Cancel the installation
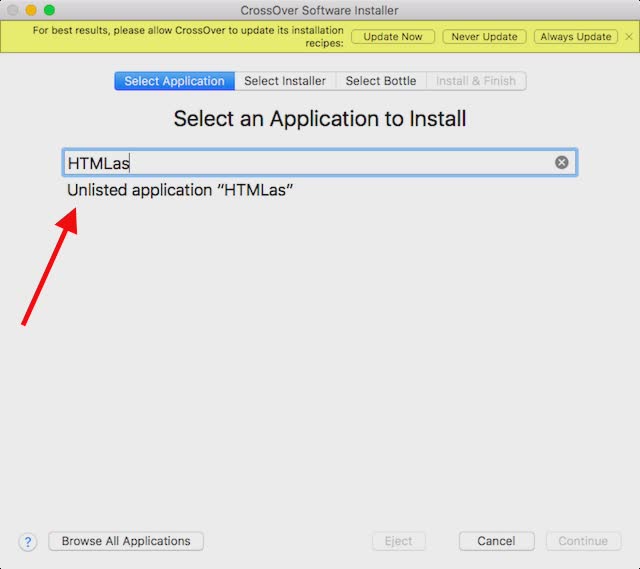Viewport: 640px width, 569px height. point(496,541)
